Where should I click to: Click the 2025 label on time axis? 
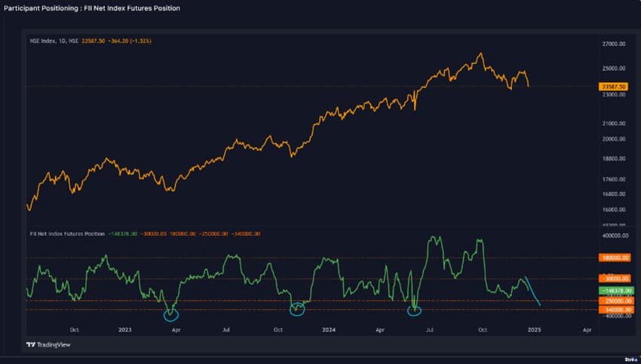tap(534, 329)
